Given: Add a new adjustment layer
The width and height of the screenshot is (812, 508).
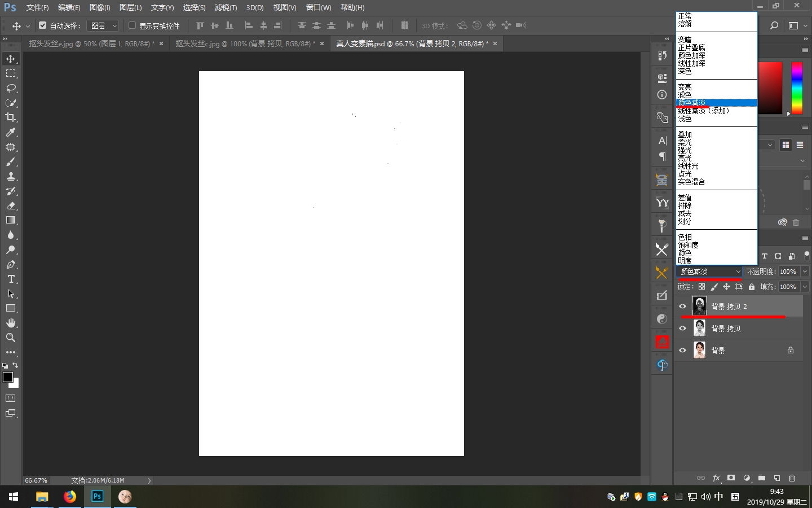Looking at the screenshot, I should tap(747, 478).
